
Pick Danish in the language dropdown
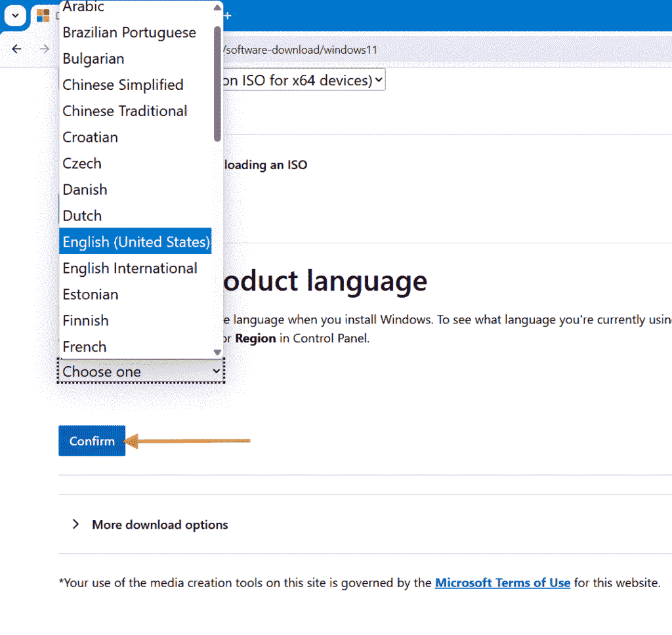(x=135, y=190)
